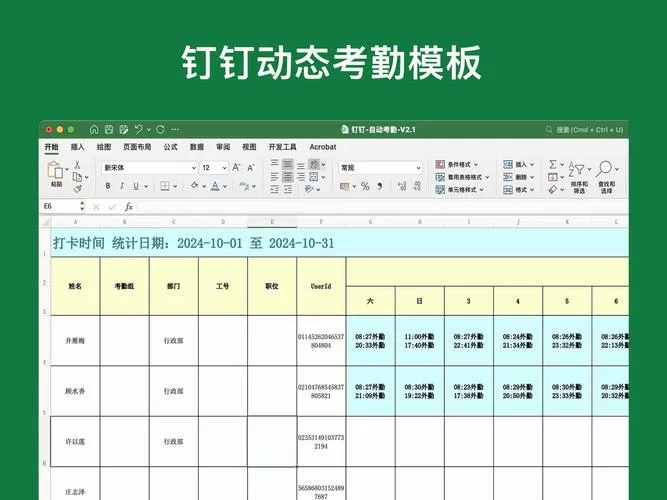Open the 视图 ribbon tab
Viewport: 667px width, 500px height.
pos(249,147)
